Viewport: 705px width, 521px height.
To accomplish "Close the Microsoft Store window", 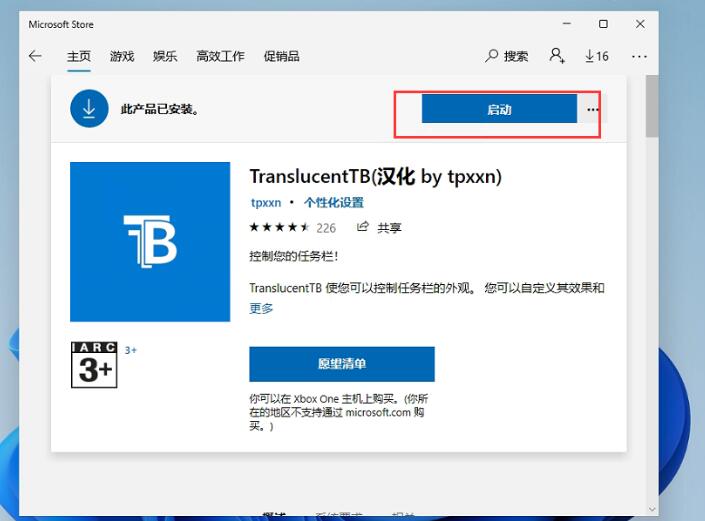I will click(x=640, y=24).
